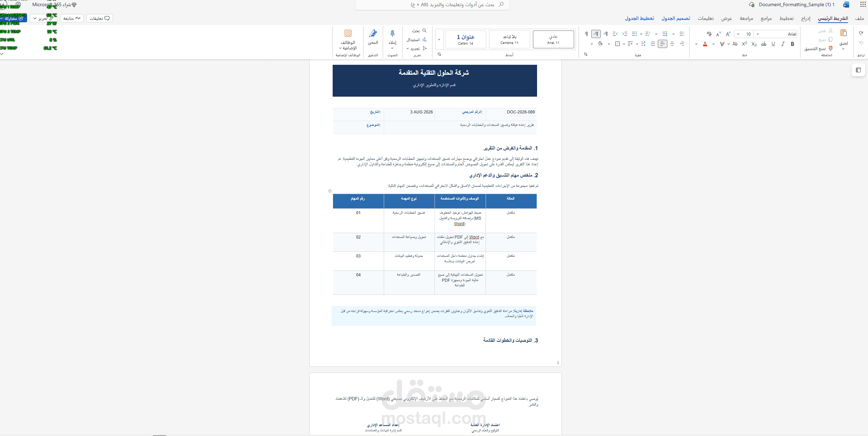The height and width of the screenshot is (436, 868).
Task: Click the Clear Formatting eraser icon
Action: tap(709, 34)
